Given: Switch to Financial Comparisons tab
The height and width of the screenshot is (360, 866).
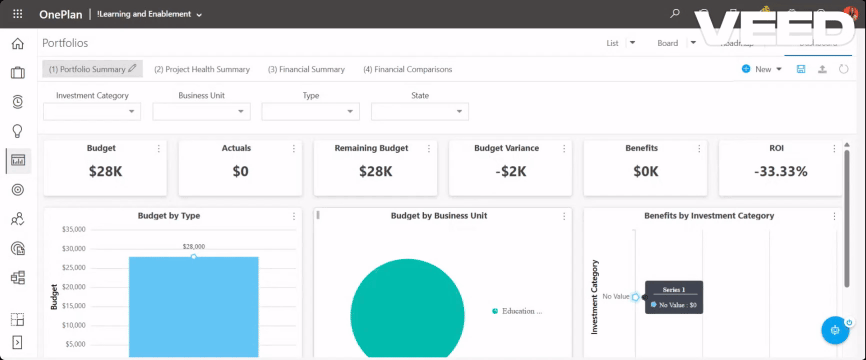Looking at the screenshot, I should click(x=408, y=70).
